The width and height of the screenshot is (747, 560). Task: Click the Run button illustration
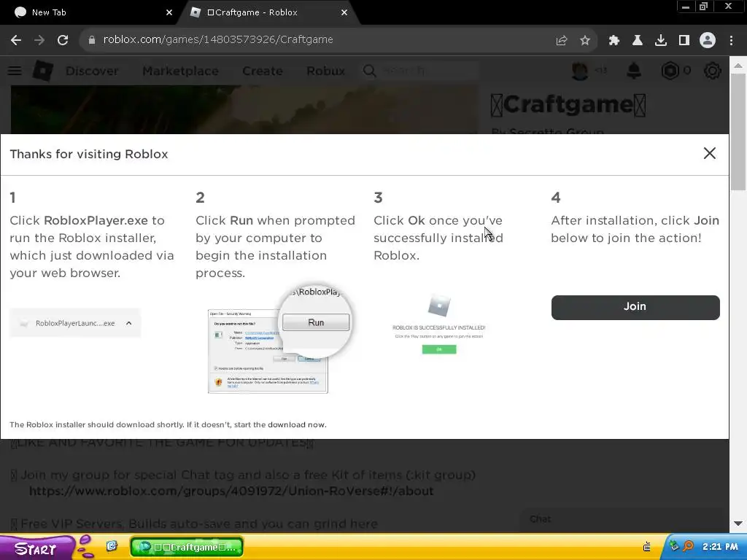(316, 322)
